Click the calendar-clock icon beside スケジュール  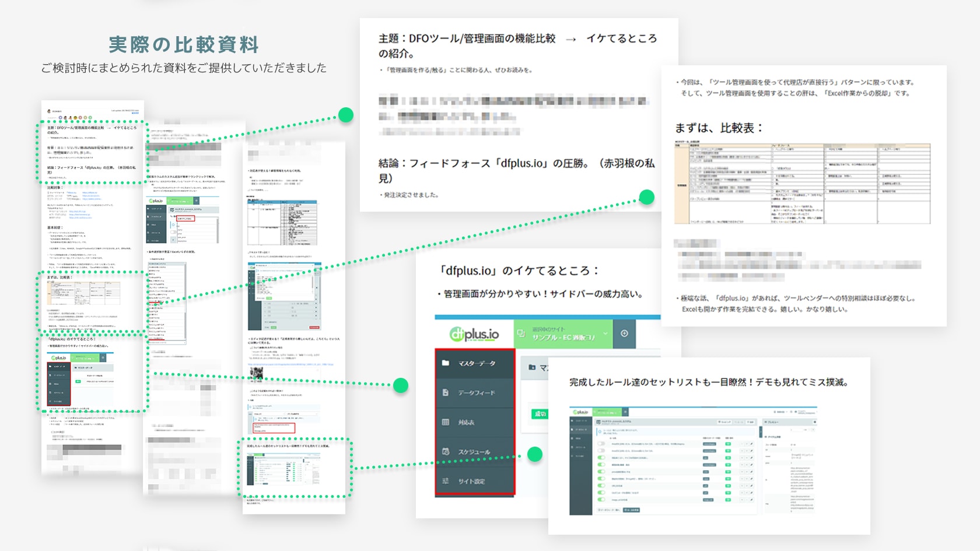(x=446, y=451)
